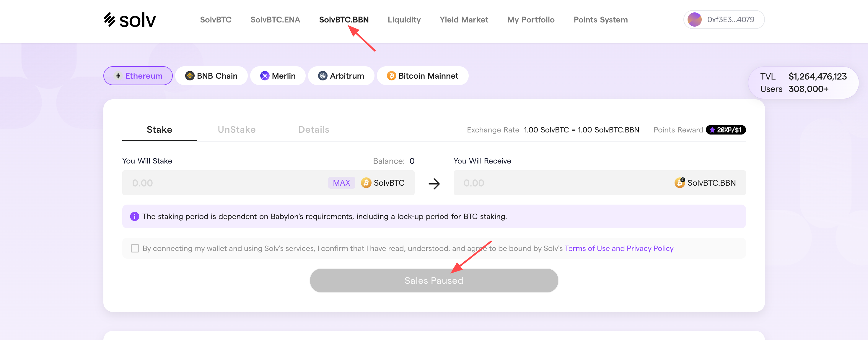This screenshot has height=340, width=868.
Task: Click the exchange rate 1.00 SolvBTC text
Action: point(581,130)
